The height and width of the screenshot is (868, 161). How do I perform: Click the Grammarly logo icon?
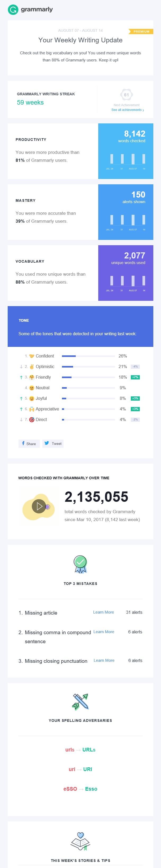click(x=13, y=10)
